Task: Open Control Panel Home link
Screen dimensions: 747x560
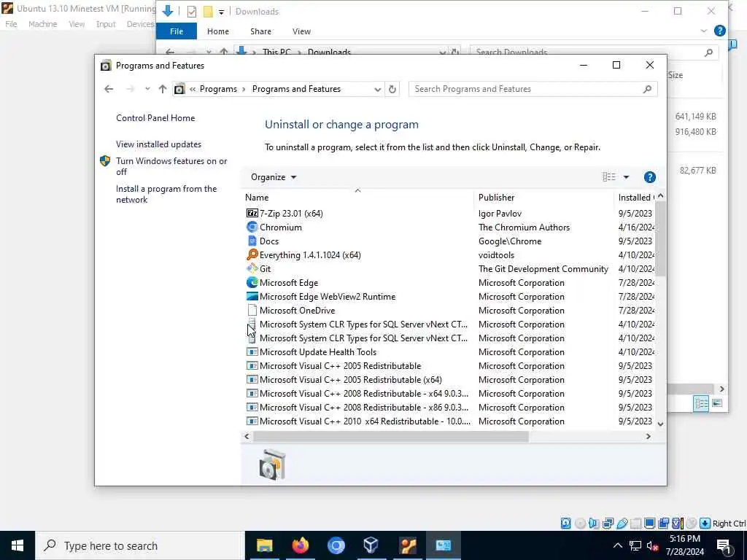Action: 155,118
